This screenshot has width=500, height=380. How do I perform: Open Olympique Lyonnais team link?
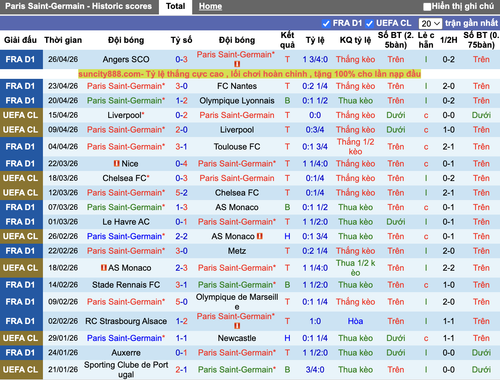[237, 101]
